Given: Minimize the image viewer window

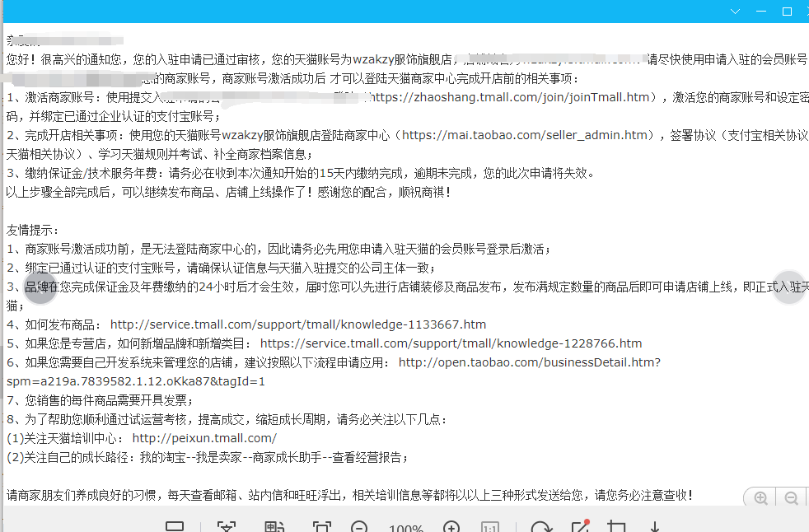Looking at the screenshot, I should (x=761, y=12).
